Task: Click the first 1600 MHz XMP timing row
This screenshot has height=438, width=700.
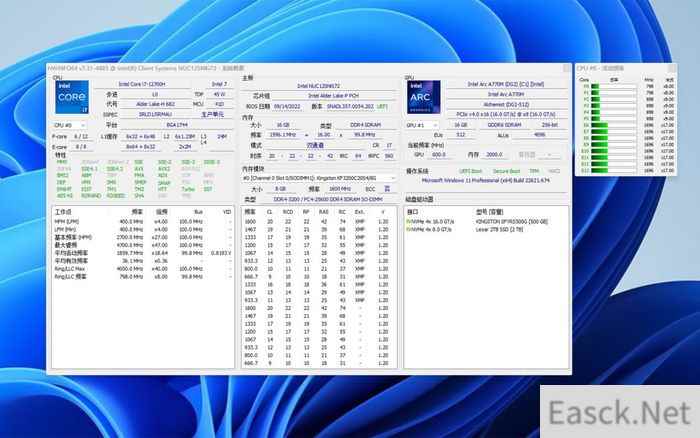Action: (318, 221)
